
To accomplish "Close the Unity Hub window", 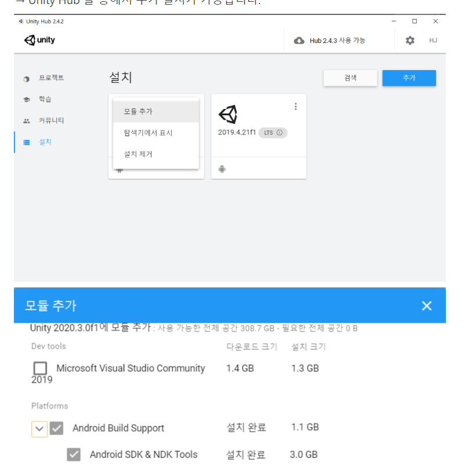I will point(435,21).
